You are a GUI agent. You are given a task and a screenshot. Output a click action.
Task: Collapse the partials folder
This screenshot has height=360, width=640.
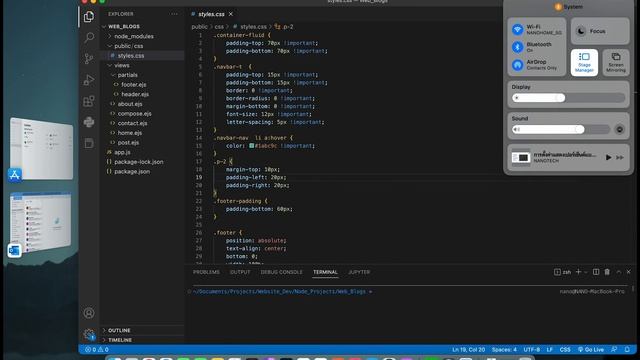tap(113, 75)
